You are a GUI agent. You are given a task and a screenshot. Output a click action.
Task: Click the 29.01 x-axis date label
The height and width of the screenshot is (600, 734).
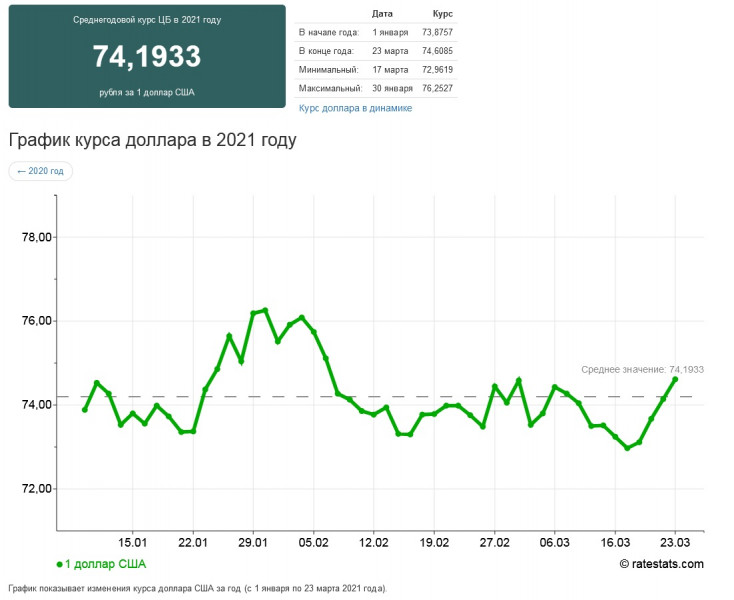[x=253, y=542]
